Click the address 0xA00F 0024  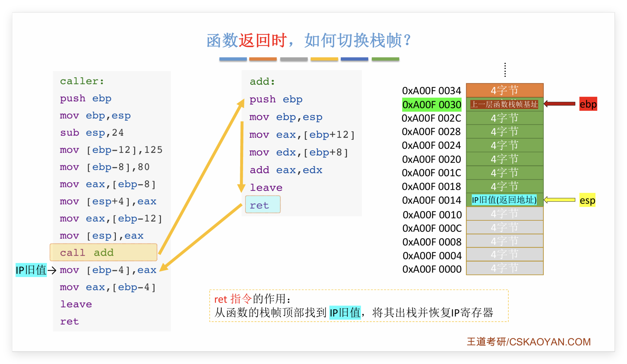click(x=432, y=145)
